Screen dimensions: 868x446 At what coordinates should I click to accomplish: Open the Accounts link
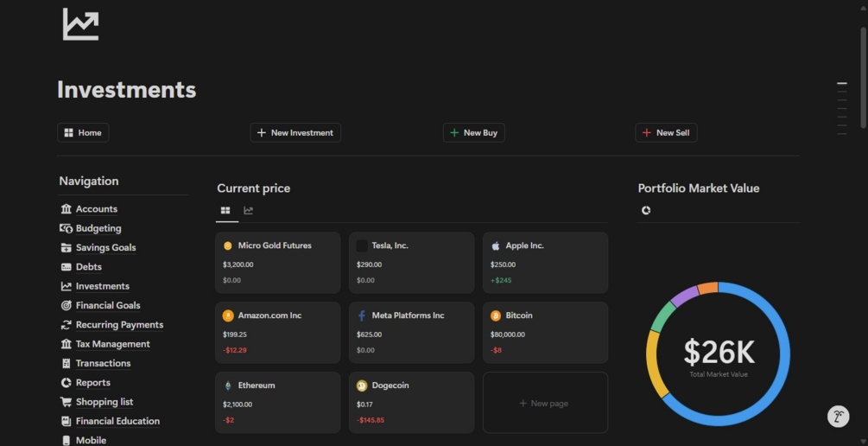pyautogui.click(x=97, y=209)
